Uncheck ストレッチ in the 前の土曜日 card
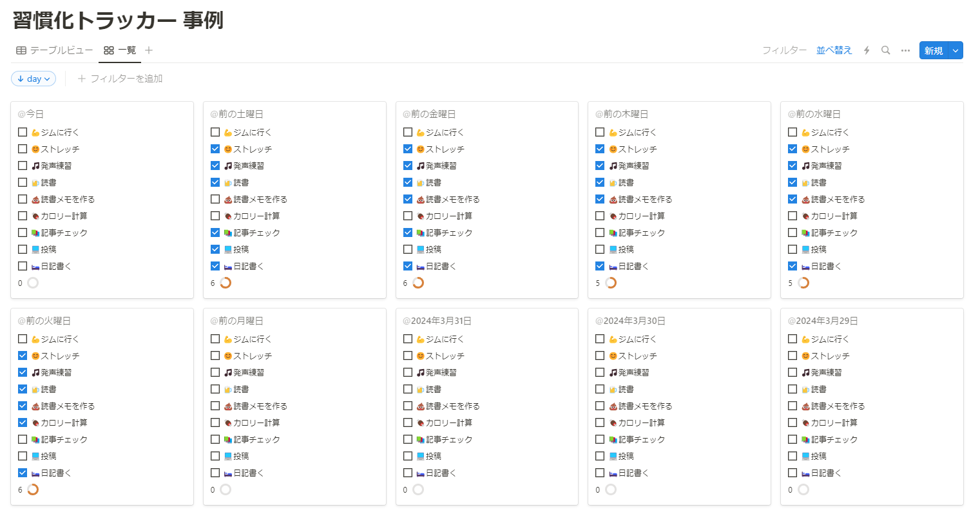Image resolution: width=980 pixels, height=512 pixels. tap(215, 149)
